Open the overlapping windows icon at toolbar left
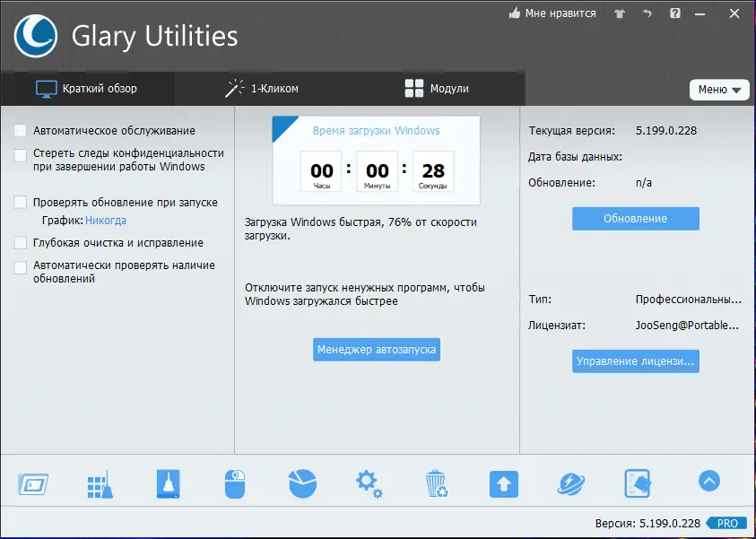Viewport: 756px width, 539px height. 32,482
